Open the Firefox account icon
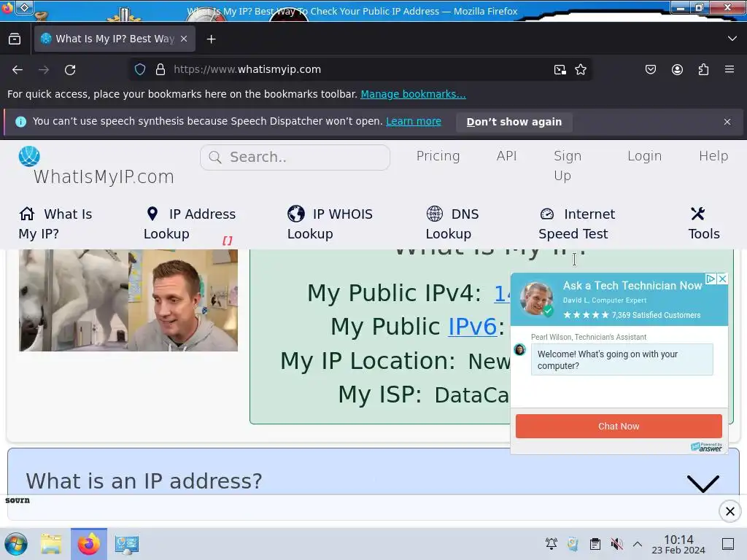747x560 pixels. [x=677, y=69]
